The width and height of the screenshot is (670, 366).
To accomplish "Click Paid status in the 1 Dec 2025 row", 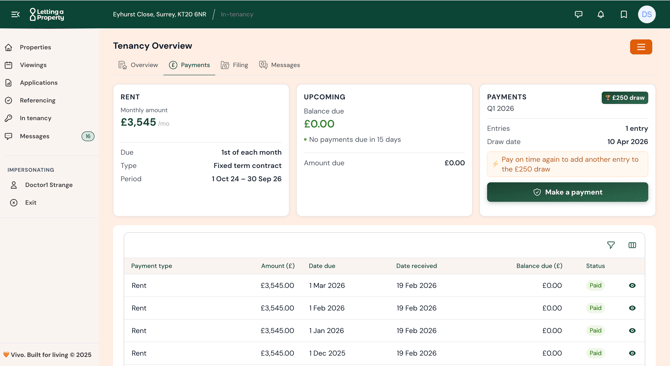I will [x=595, y=353].
